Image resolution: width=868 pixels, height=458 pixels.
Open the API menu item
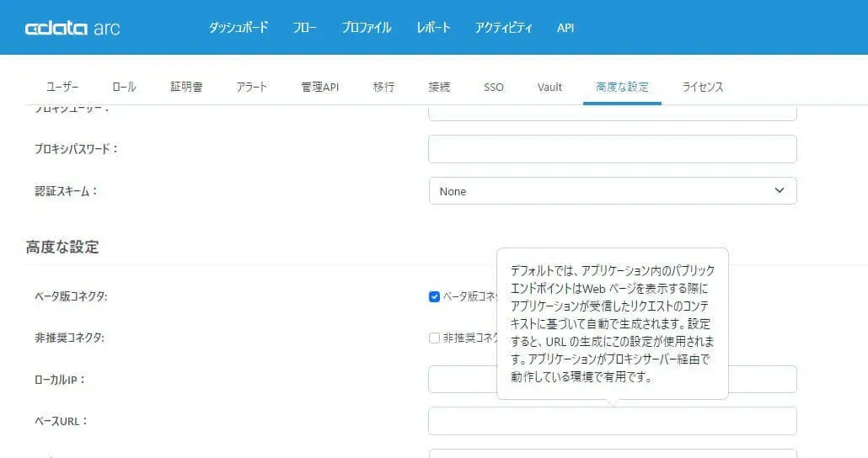click(x=565, y=28)
